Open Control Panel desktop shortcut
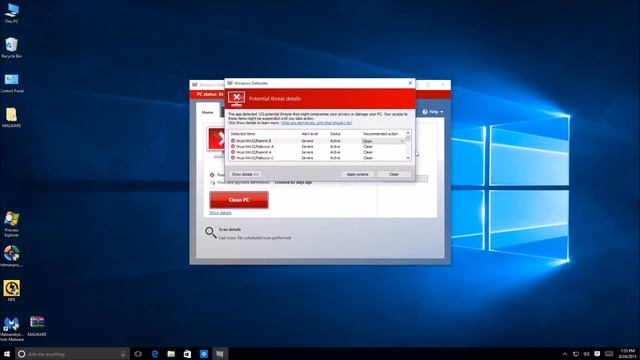640x360 pixels. [11, 83]
